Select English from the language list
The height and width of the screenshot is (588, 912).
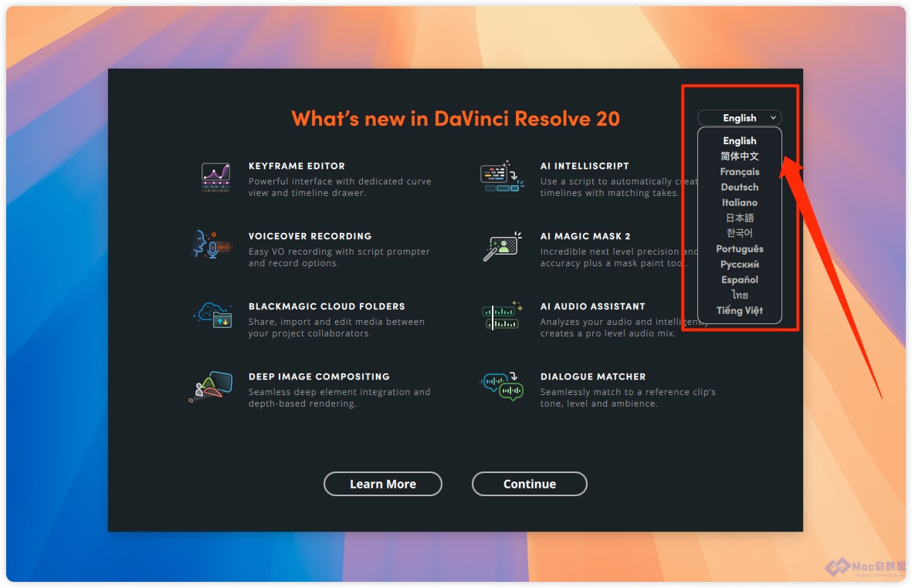(739, 140)
